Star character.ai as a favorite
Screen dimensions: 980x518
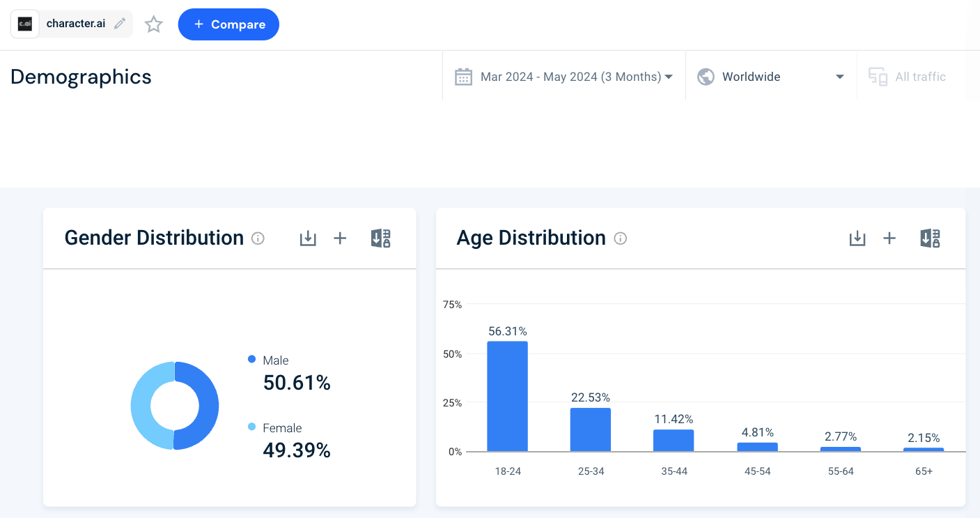[x=153, y=24]
